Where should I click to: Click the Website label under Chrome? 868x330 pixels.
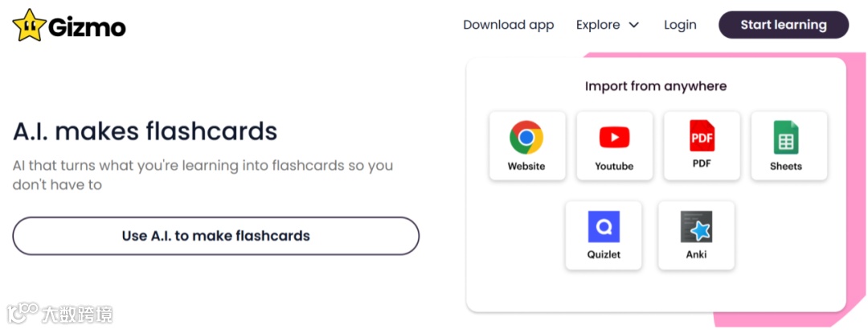tap(526, 167)
